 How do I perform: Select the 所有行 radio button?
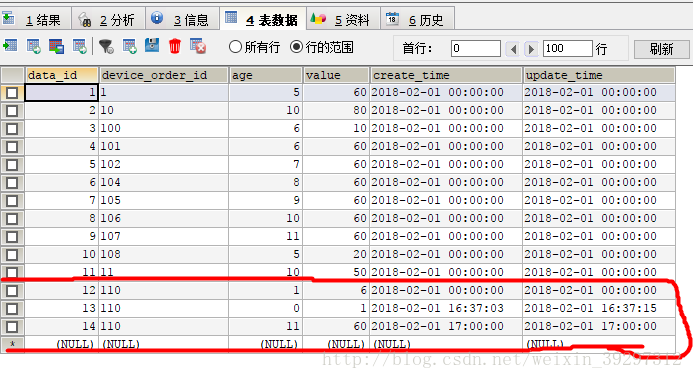235,47
